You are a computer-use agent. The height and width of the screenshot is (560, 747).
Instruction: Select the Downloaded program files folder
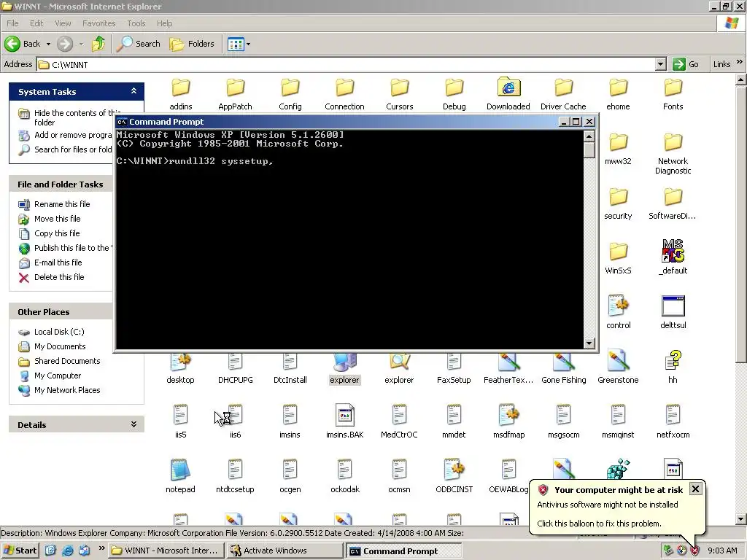(508, 94)
